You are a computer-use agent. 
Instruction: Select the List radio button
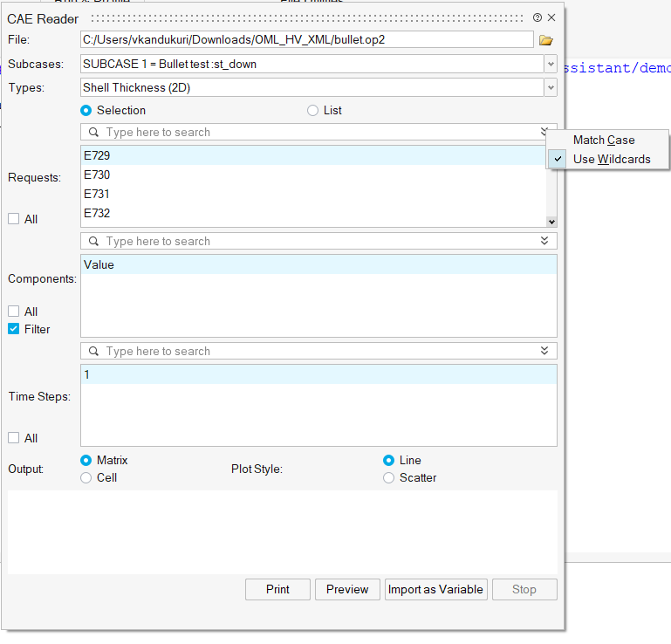coord(313,111)
